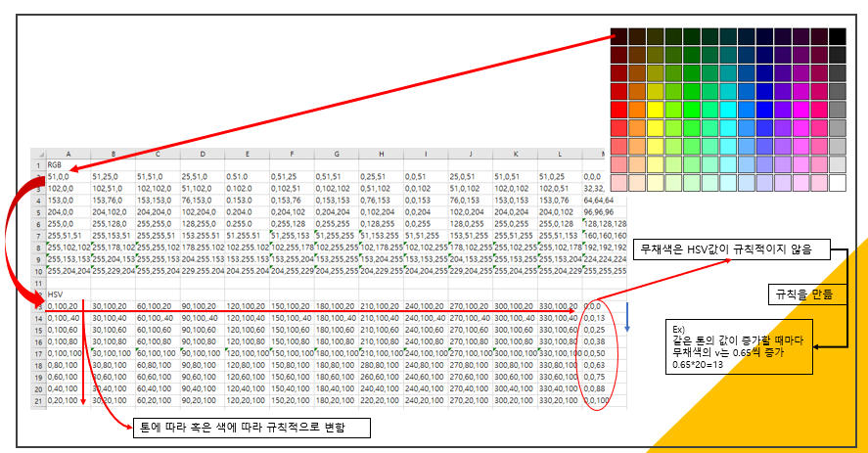
Task: Select HSV cell containing 0,0,38
Action: tap(605, 341)
